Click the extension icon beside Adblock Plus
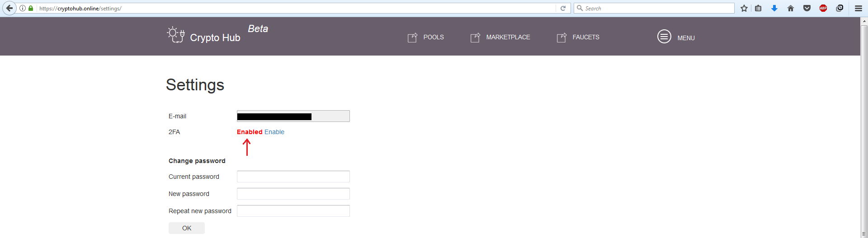868x238 pixels. (840, 8)
